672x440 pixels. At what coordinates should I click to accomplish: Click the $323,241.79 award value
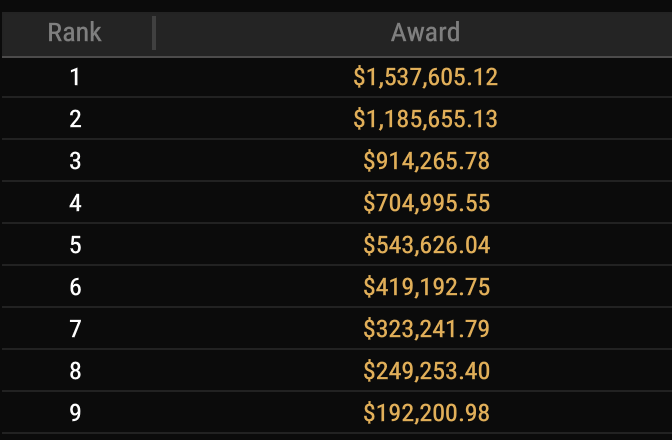pos(426,329)
